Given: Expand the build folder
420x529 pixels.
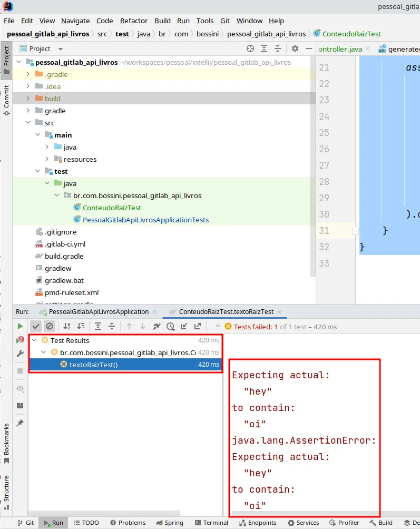Looking at the screenshot, I should 28,99.
